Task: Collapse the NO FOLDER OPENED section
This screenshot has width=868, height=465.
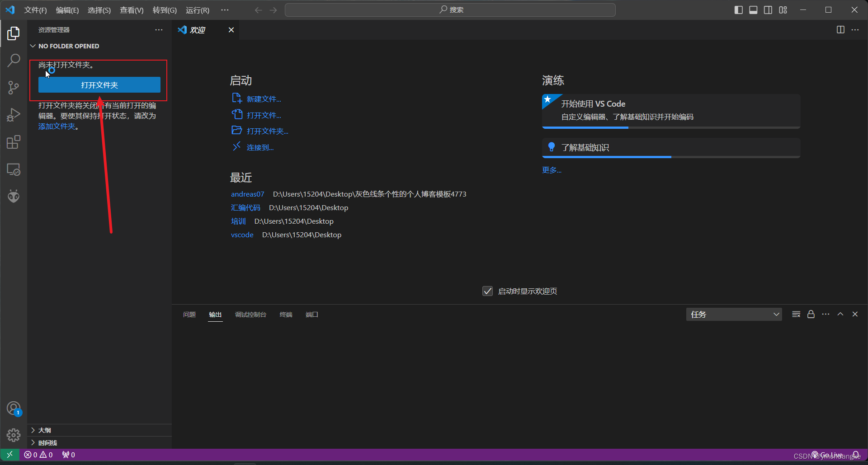Action: pyautogui.click(x=99, y=46)
